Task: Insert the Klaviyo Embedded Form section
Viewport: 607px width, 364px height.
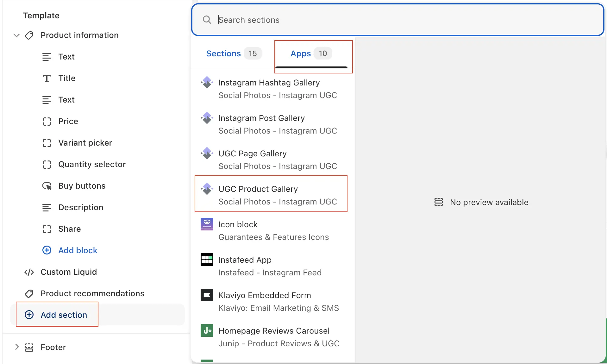Action: [x=272, y=302]
